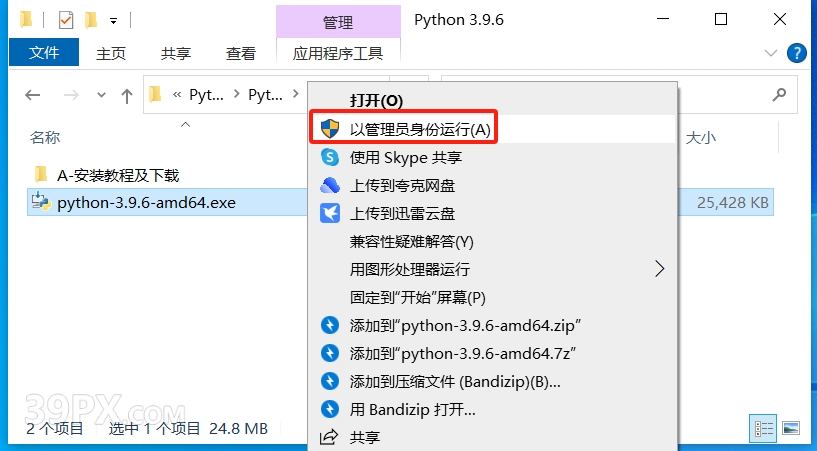The image size is (817, 451).
Task: Click the 管理 contextual tab header
Action: (338, 22)
